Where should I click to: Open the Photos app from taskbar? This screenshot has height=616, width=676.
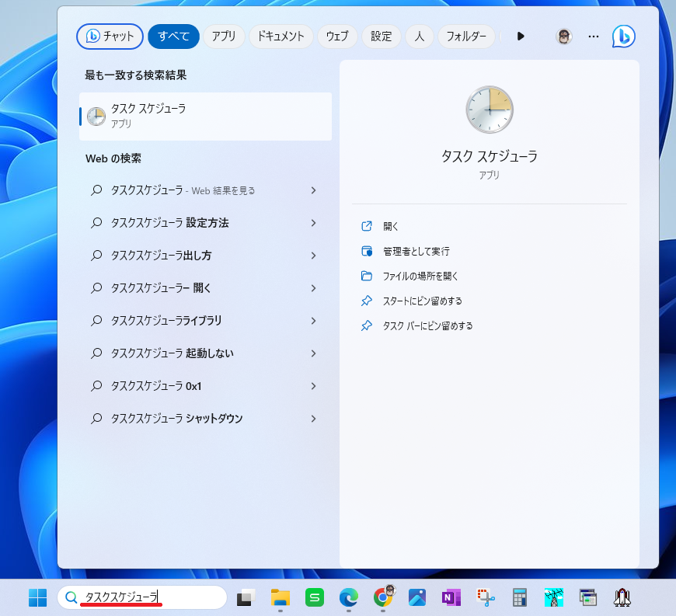point(417,597)
